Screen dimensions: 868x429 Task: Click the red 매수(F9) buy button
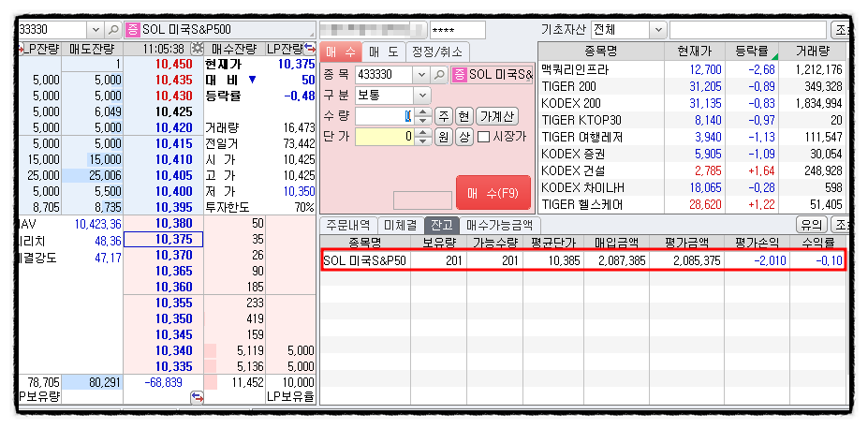coord(493,193)
